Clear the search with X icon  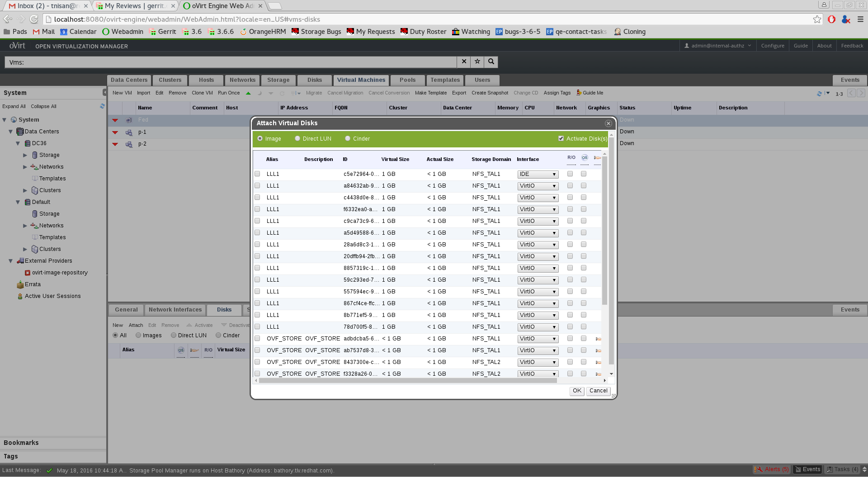463,61
